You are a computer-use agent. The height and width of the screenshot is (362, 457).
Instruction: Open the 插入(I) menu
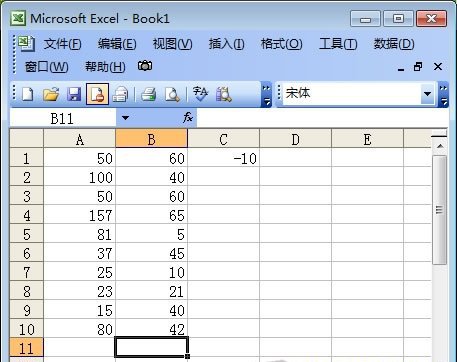pyautogui.click(x=226, y=44)
